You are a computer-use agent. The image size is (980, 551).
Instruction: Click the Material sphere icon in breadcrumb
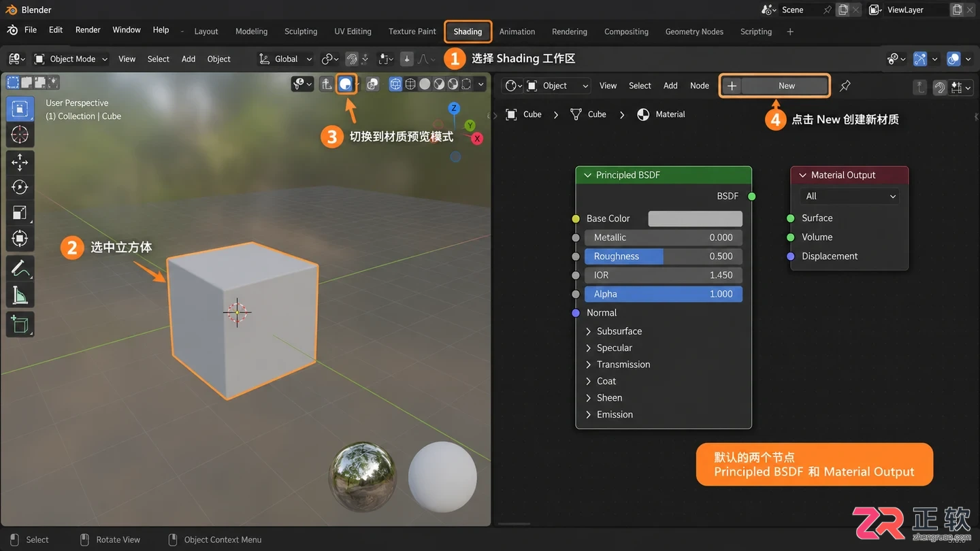643,114
